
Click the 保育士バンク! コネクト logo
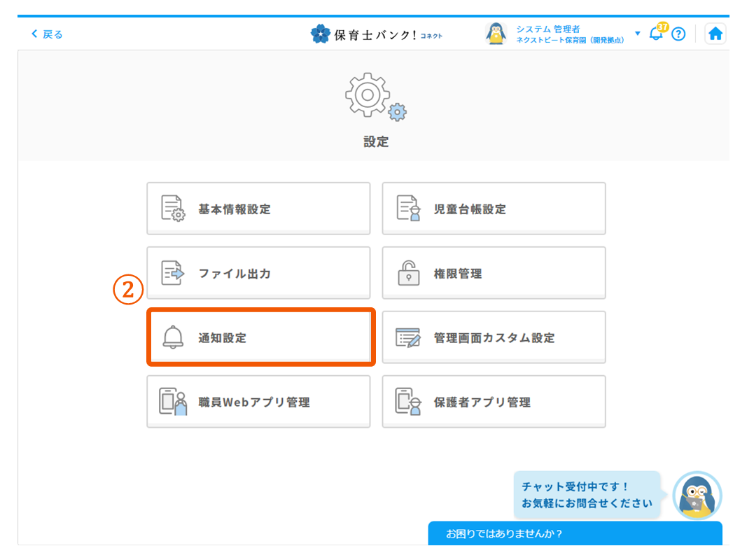pyautogui.click(x=377, y=34)
